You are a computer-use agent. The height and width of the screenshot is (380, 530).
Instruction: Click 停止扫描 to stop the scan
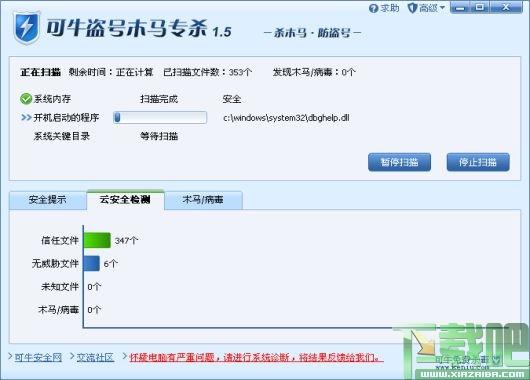tap(478, 162)
